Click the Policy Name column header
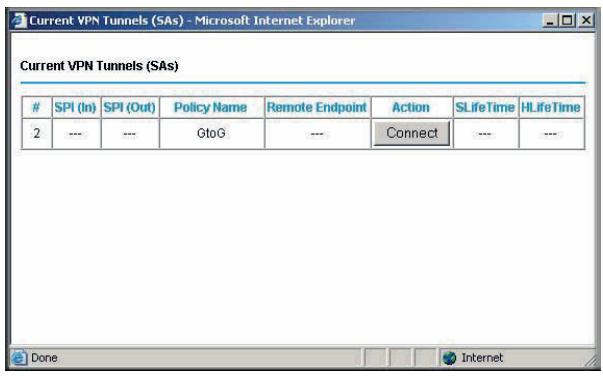 click(x=210, y=107)
